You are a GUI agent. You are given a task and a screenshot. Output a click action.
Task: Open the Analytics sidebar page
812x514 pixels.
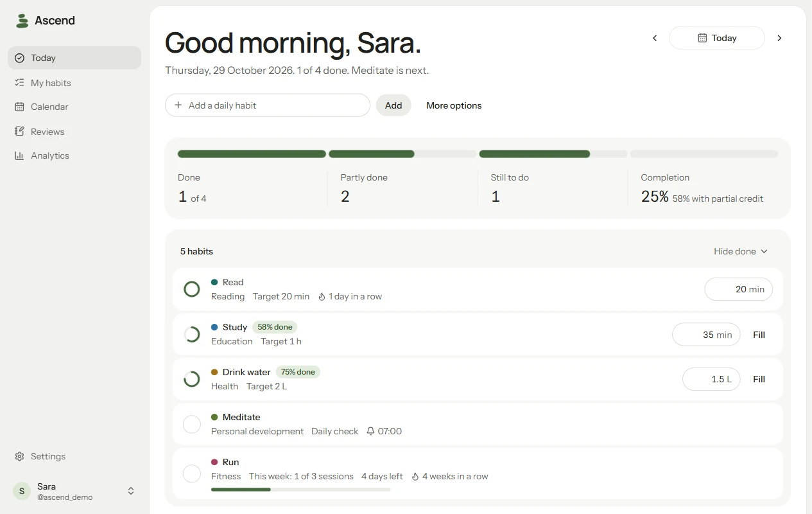74,155
